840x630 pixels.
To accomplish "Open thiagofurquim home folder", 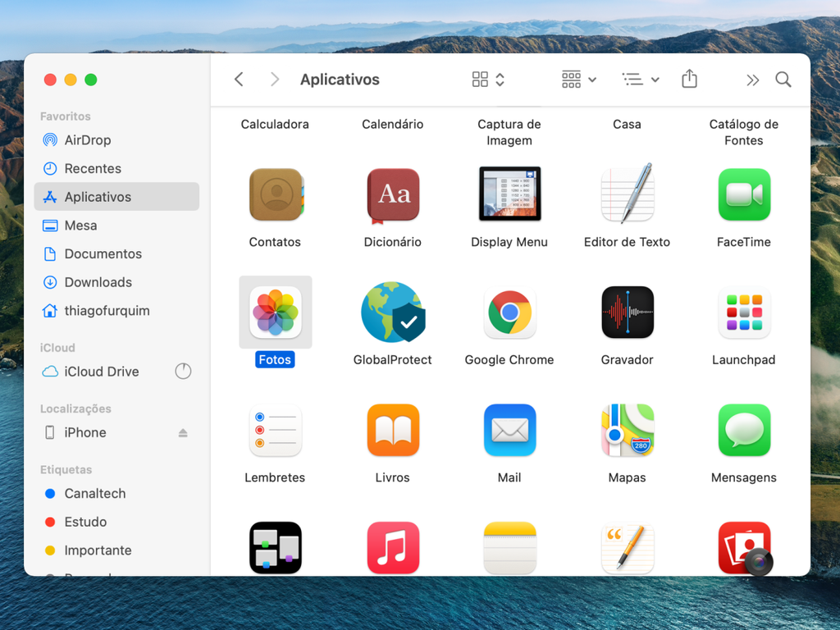I will [116, 310].
